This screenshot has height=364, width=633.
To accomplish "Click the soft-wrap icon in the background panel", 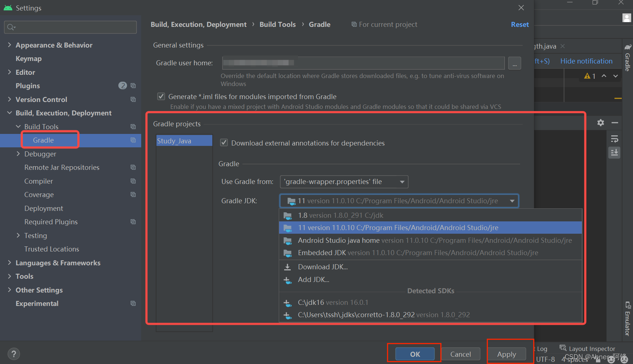I will tap(614, 139).
